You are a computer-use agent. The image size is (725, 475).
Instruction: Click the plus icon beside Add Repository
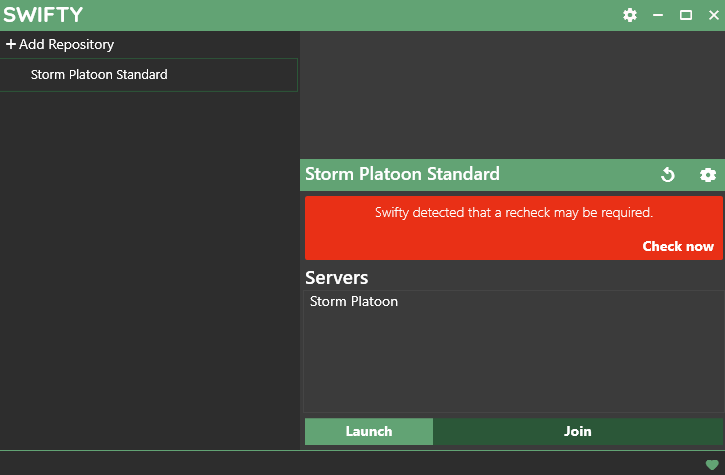(11, 45)
